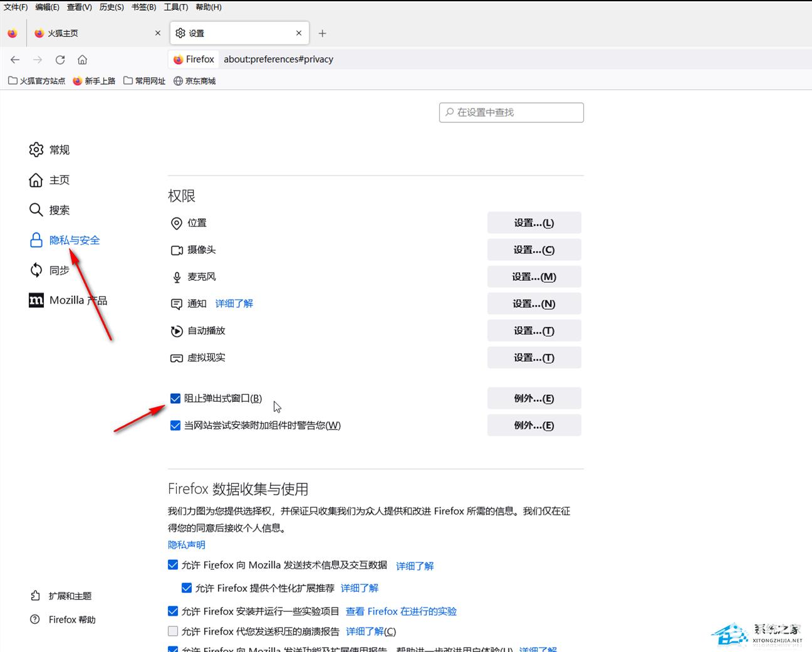The height and width of the screenshot is (652, 812).
Task: Open Mozilla 产品 sidebar entry
Action: [68, 300]
